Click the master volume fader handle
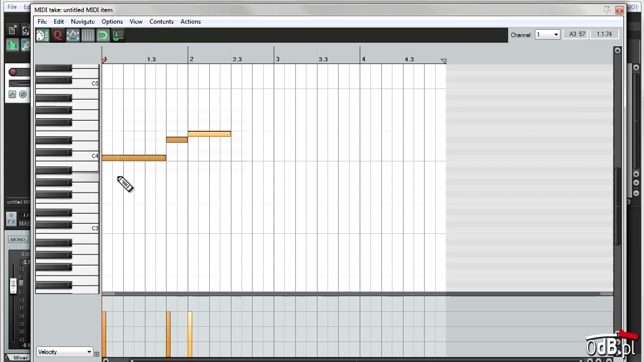The width and height of the screenshot is (644, 362). pos(13,286)
